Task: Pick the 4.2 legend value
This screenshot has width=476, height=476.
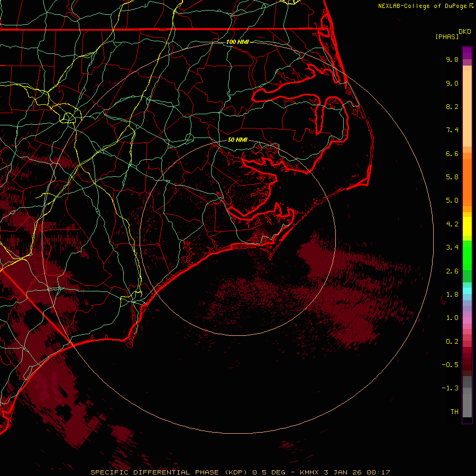Action: point(452,224)
